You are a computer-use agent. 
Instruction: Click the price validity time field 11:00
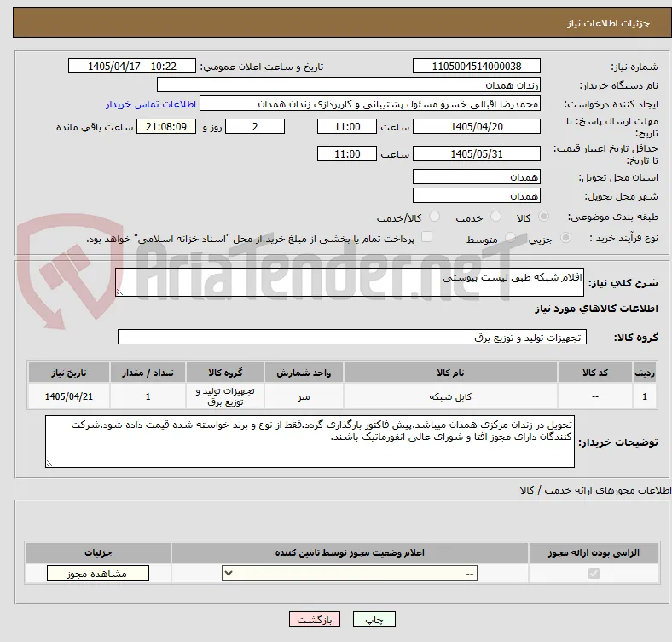pyautogui.click(x=347, y=153)
